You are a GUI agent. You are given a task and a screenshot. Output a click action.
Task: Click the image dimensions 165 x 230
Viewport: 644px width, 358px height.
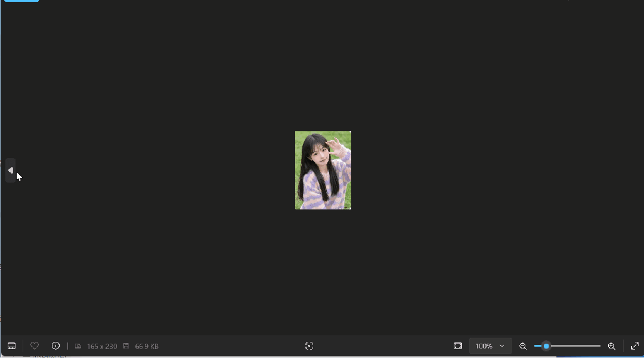pos(102,347)
